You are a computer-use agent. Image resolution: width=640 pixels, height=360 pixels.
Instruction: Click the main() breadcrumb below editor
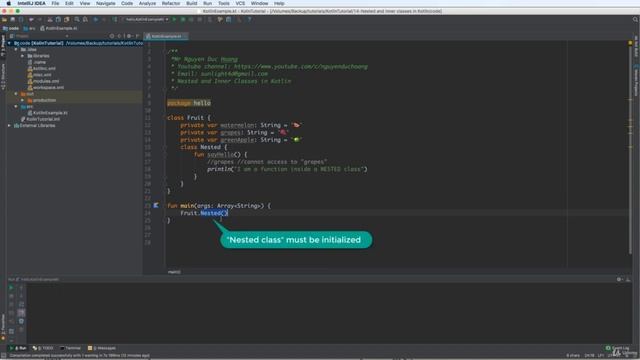174,272
